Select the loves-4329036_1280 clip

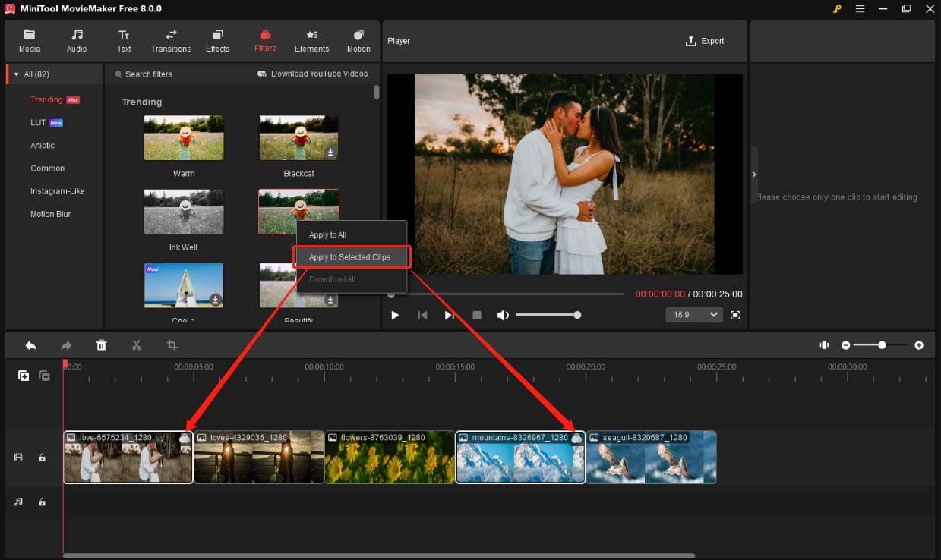259,458
